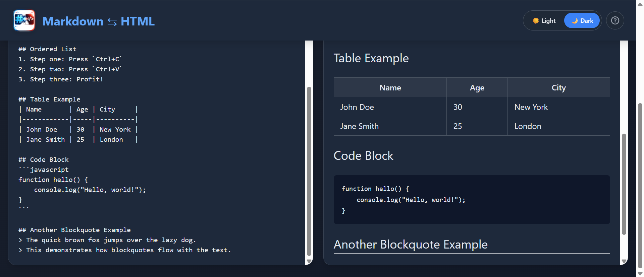Click '> The quick brown fox' editor line
The width and height of the screenshot is (644, 277).
pos(107,240)
